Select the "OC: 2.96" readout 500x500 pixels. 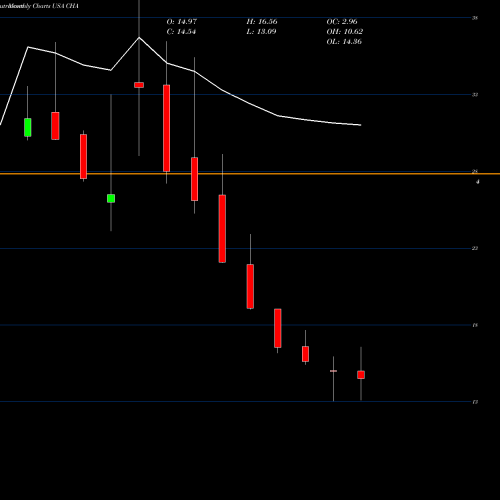pos(342,22)
